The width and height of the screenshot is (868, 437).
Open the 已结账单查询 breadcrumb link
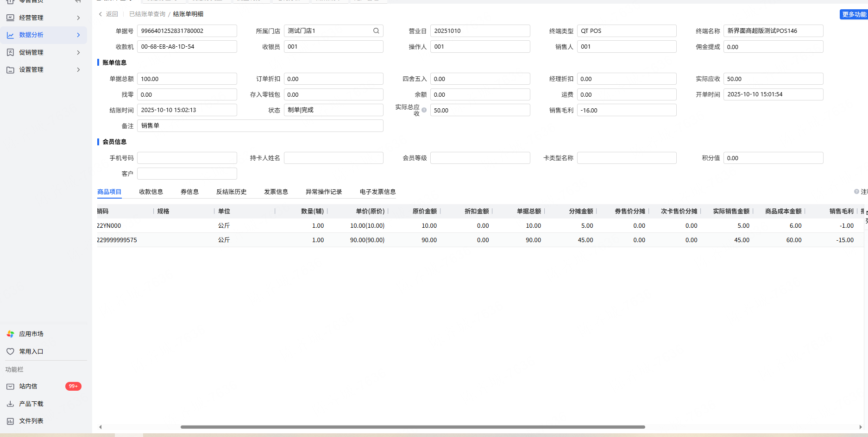tap(147, 14)
